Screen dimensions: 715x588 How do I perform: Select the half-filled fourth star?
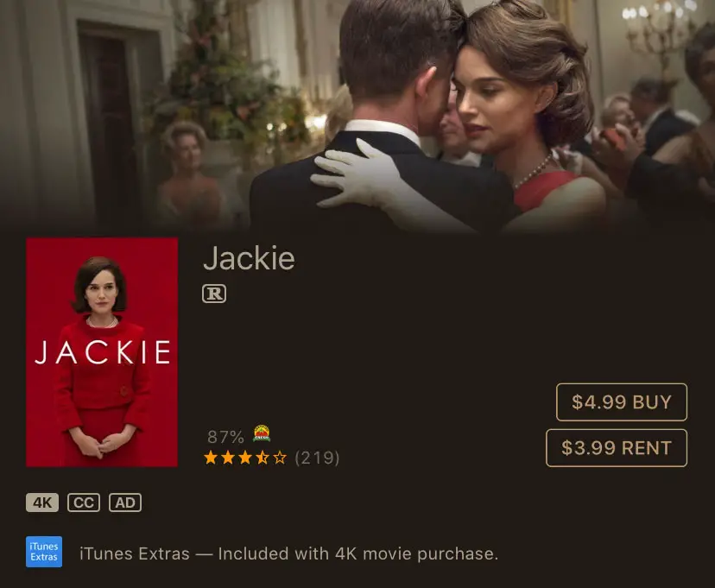[x=263, y=457]
